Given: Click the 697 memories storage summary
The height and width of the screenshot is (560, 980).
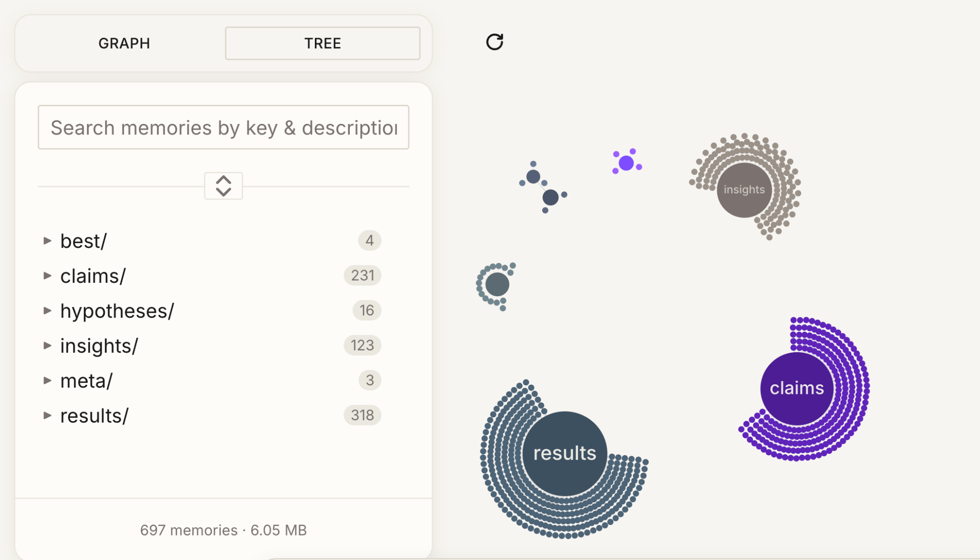Looking at the screenshot, I should [223, 530].
